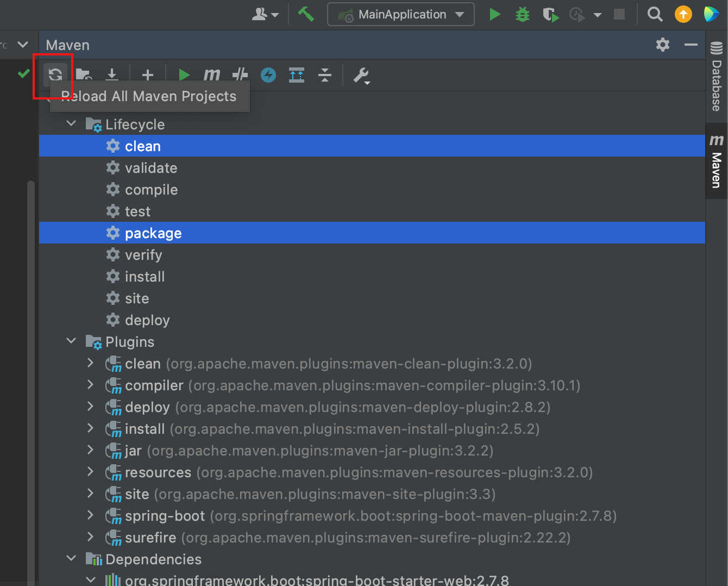Click the green checkmark in left gutter
Image resolution: width=728 pixels, height=586 pixels.
point(23,73)
